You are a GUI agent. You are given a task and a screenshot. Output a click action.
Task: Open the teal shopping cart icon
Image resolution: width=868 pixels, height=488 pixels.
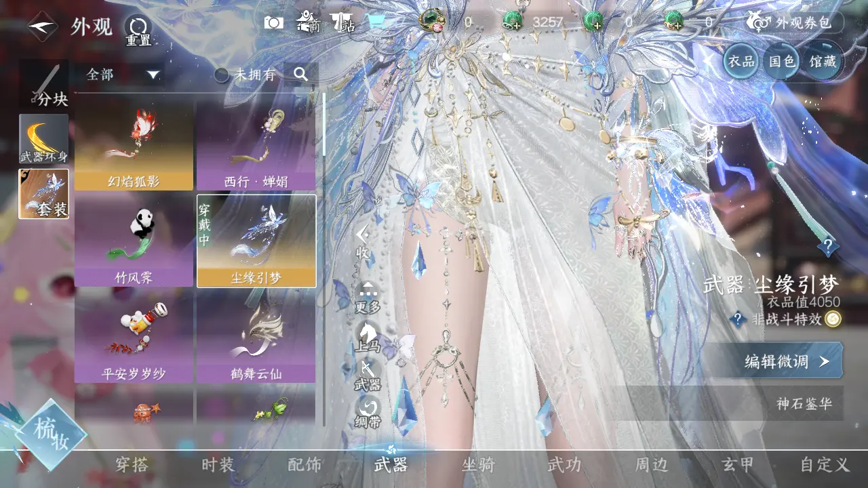click(375, 22)
